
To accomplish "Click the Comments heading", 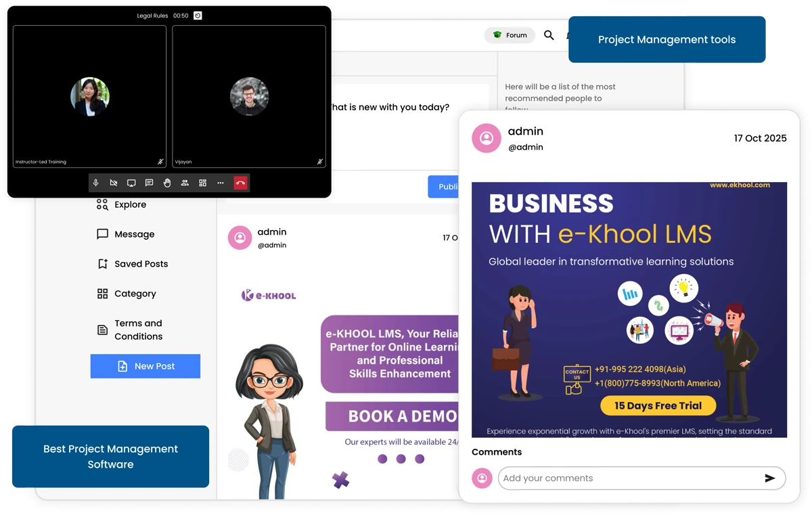I will tap(497, 452).
